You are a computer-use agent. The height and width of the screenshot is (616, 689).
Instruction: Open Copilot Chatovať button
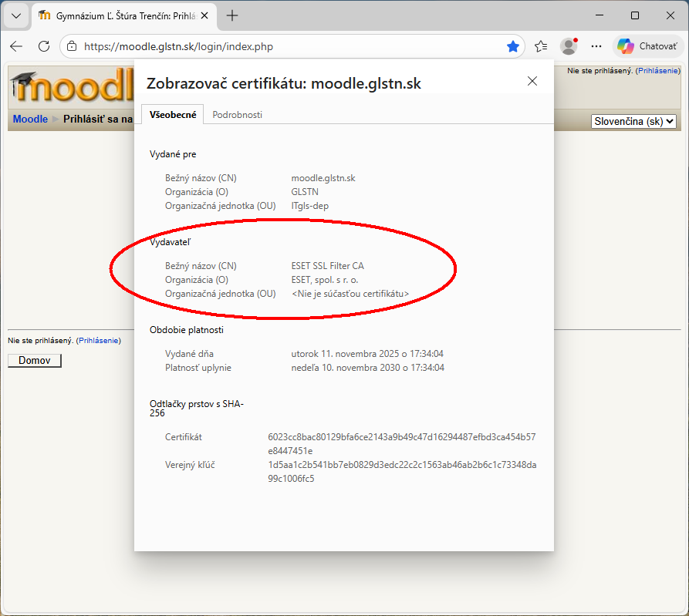647,46
